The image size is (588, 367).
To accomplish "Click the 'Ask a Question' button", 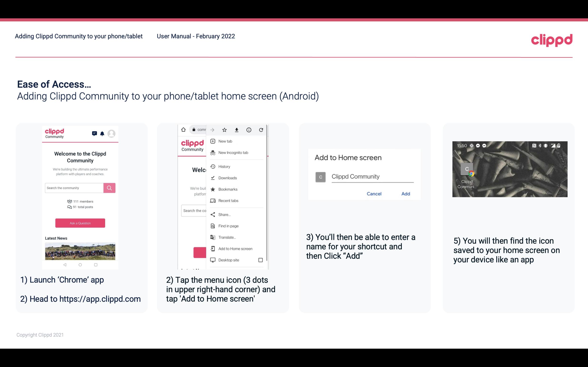I will pos(79,223).
